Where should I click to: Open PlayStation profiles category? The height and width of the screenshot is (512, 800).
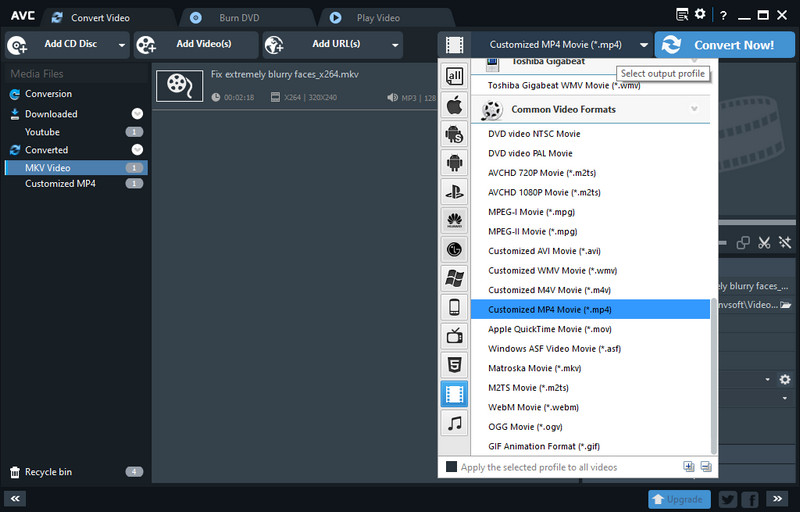click(x=454, y=192)
